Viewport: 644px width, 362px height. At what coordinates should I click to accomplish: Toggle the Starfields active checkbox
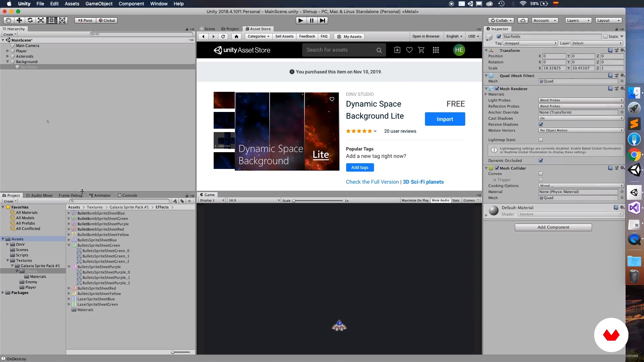coord(499,37)
